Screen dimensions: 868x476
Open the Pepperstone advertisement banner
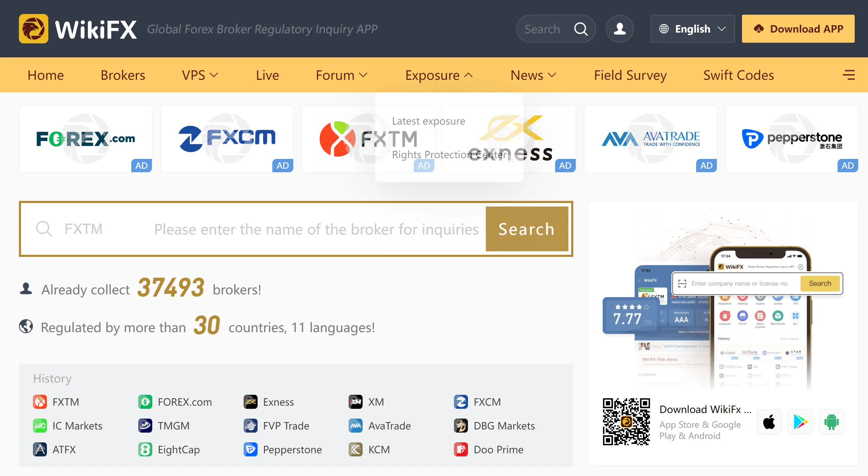pyautogui.click(x=792, y=139)
